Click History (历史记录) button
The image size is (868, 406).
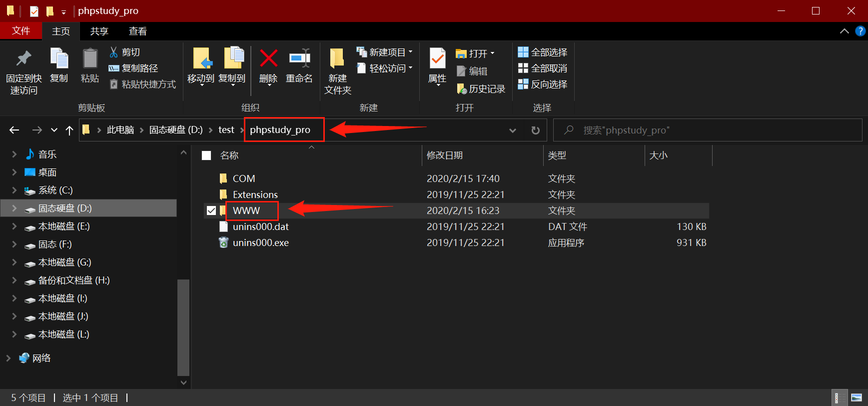[481, 89]
